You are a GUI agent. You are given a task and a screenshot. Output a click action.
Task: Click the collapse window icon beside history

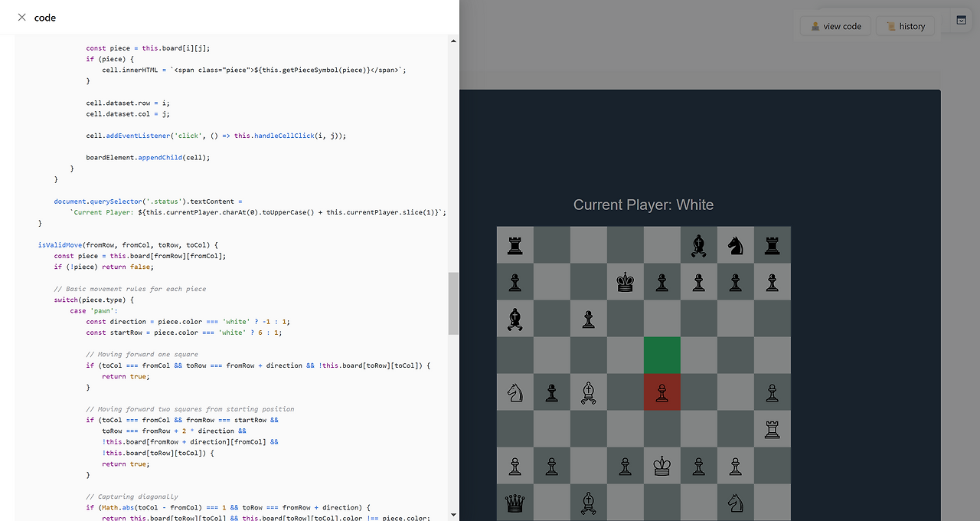pyautogui.click(x=961, y=21)
